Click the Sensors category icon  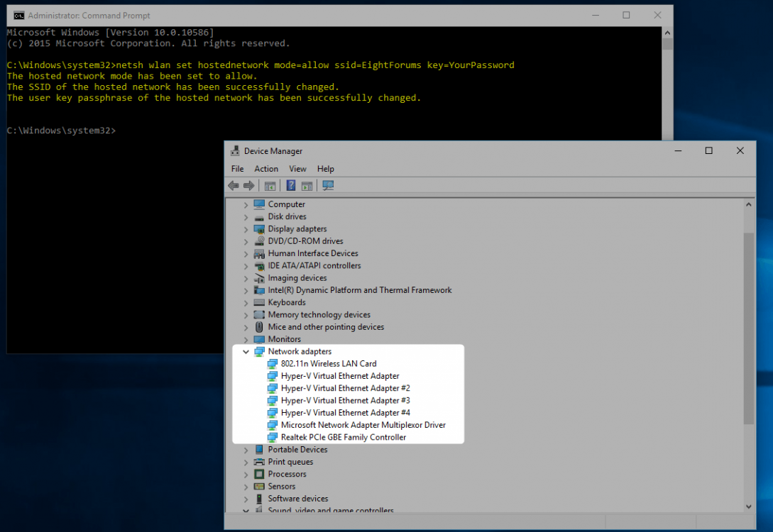point(259,486)
